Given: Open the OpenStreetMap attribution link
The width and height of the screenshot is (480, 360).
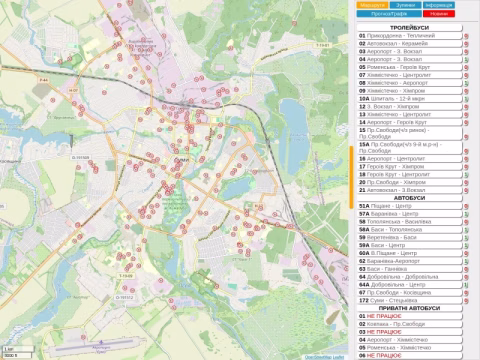Looking at the screenshot, I should [318, 357].
